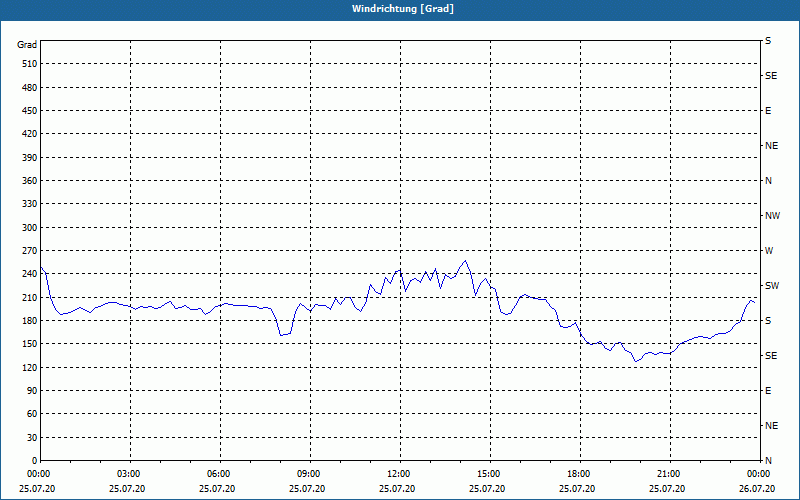800x500 pixels.
Task: Click the E compass label at 90 gridline
Action: (768, 390)
